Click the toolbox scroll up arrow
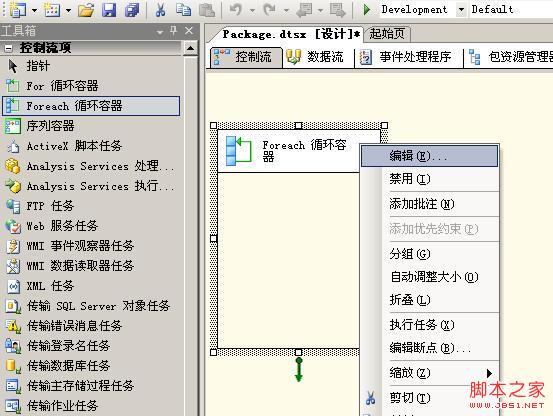The height and width of the screenshot is (416, 553). click(190, 48)
